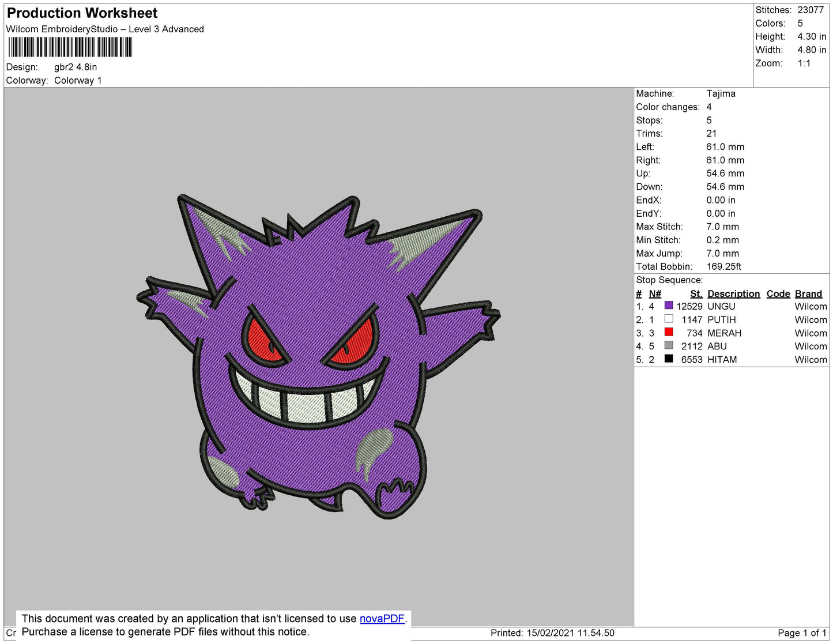Click the MERAH description text

(724, 333)
